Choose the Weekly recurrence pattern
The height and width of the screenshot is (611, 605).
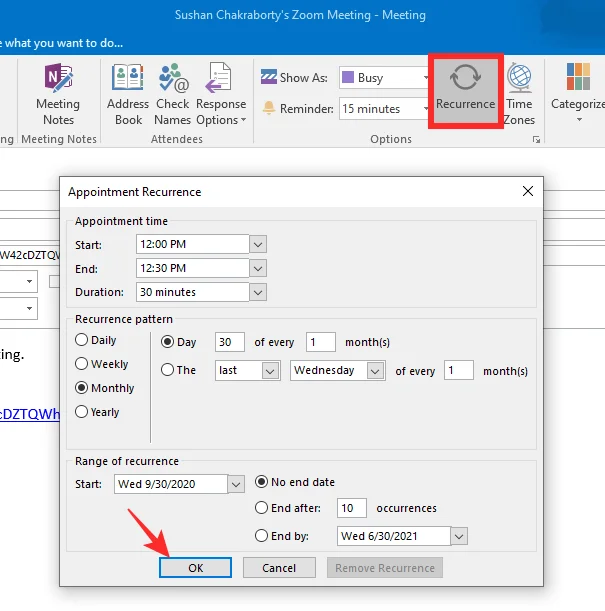tap(82, 364)
